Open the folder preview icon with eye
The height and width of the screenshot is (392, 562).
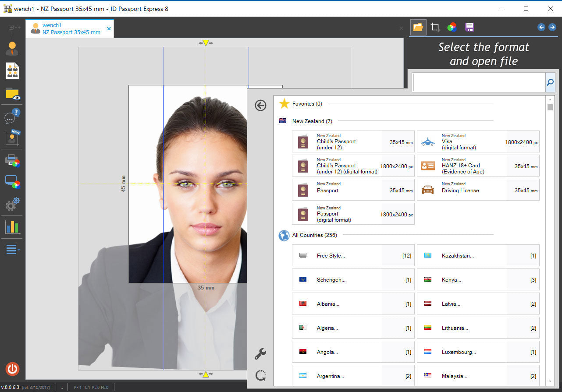click(12, 94)
